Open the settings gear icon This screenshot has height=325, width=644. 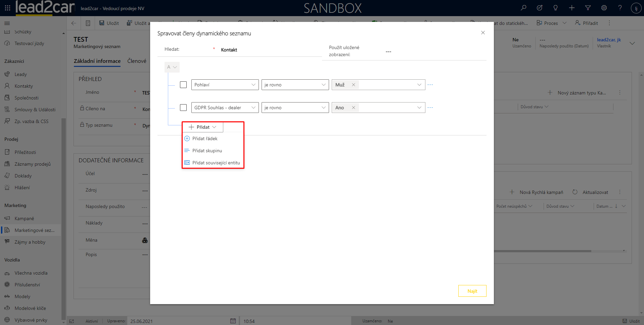coord(604,8)
